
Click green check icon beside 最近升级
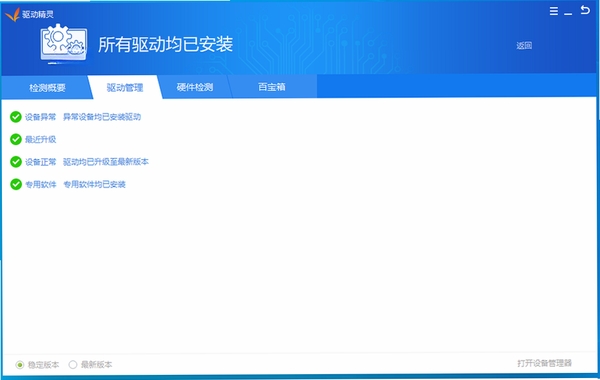pyautogui.click(x=16, y=139)
